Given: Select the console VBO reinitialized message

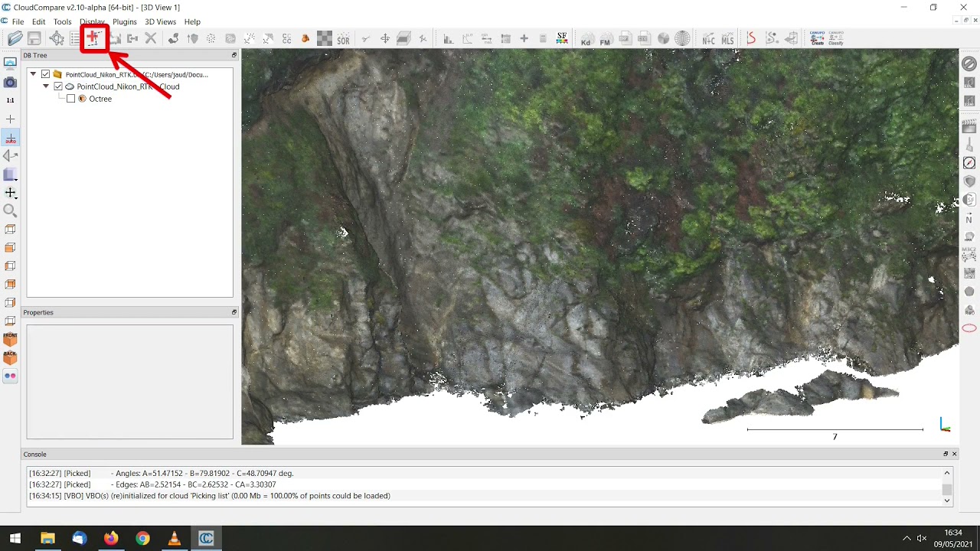Looking at the screenshot, I should tap(210, 496).
